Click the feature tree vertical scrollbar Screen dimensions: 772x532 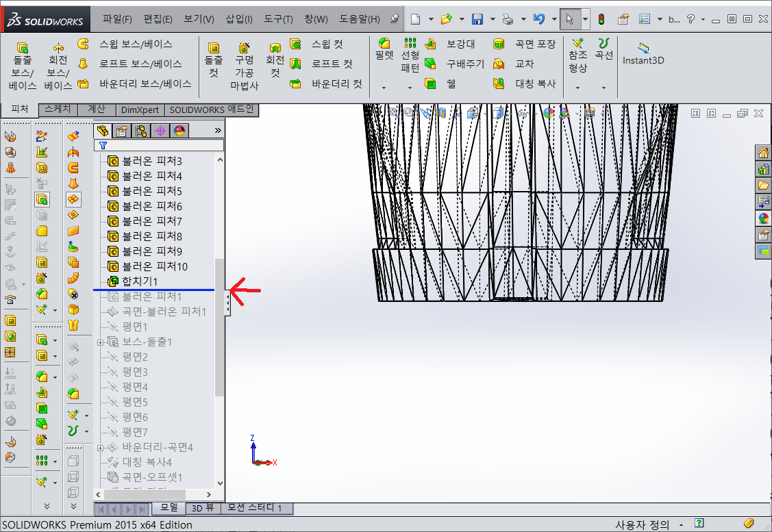(x=220, y=327)
